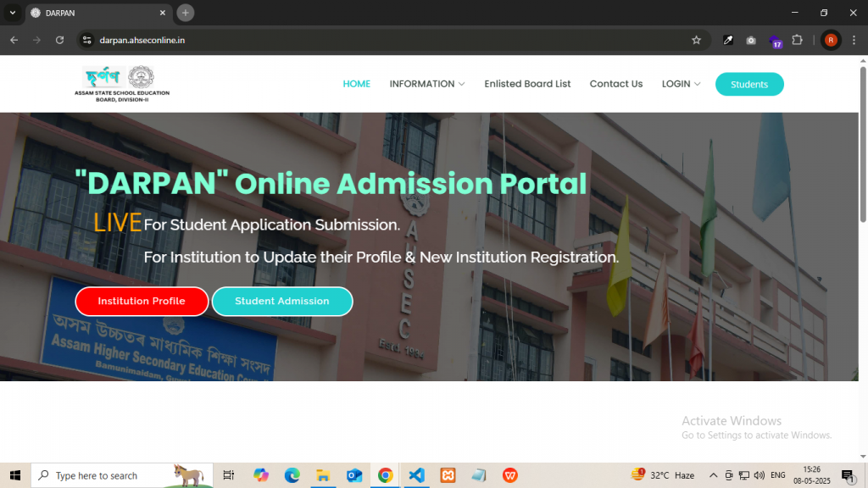
Task: Open File Explorer from the taskbar
Action: (323, 475)
